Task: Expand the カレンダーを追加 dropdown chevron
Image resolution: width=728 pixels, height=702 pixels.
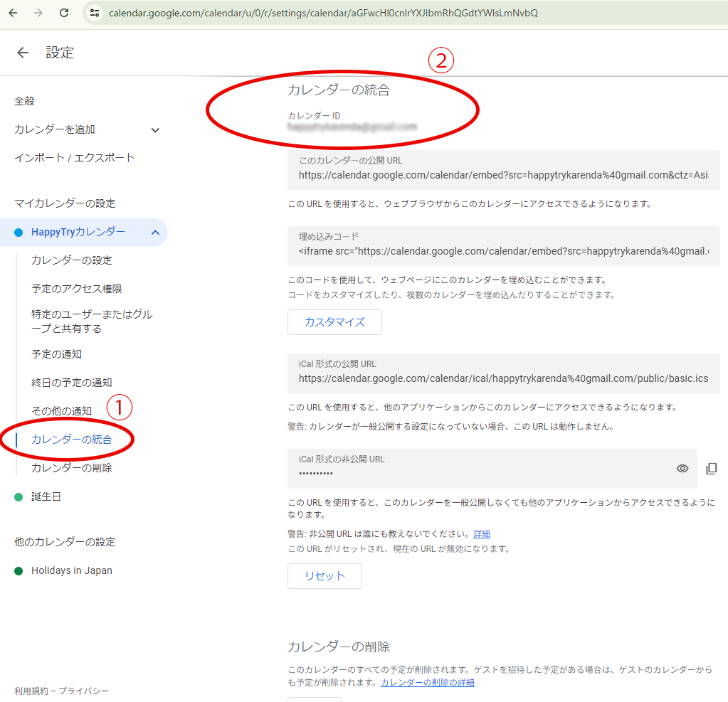Action: click(155, 129)
